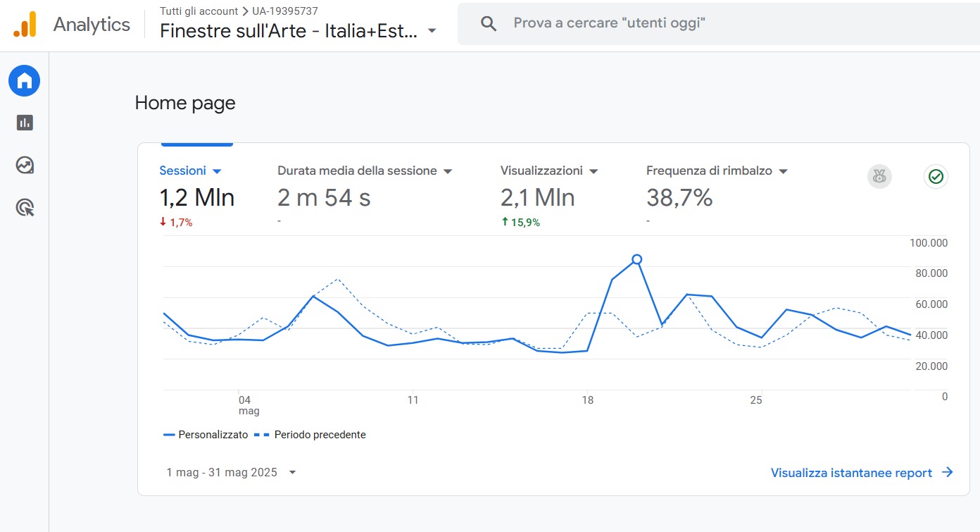
Task: Click the Home icon in sidebar
Action: pyautogui.click(x=25, y=81)
